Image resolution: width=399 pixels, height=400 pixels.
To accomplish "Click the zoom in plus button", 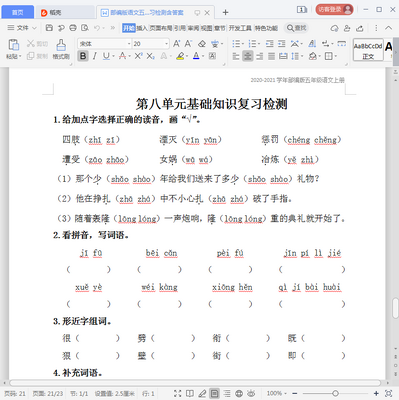I will [376, 394].
